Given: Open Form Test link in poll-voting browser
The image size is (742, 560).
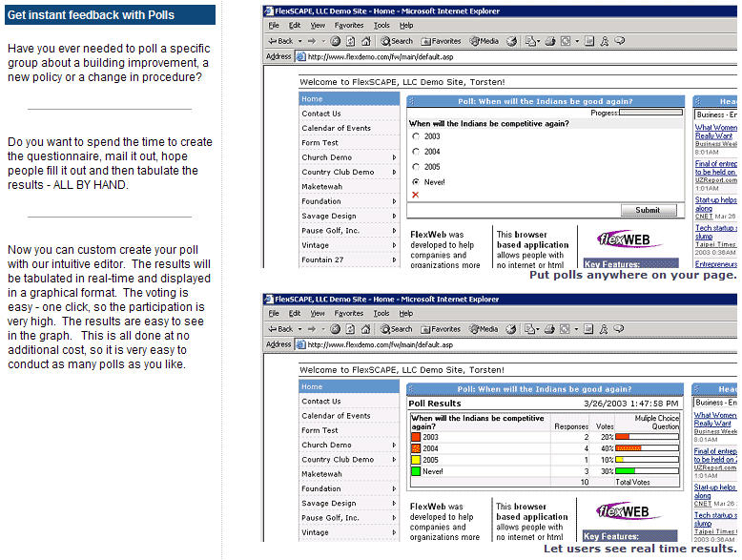Looking at the screenshot, I should coord(319,142).
